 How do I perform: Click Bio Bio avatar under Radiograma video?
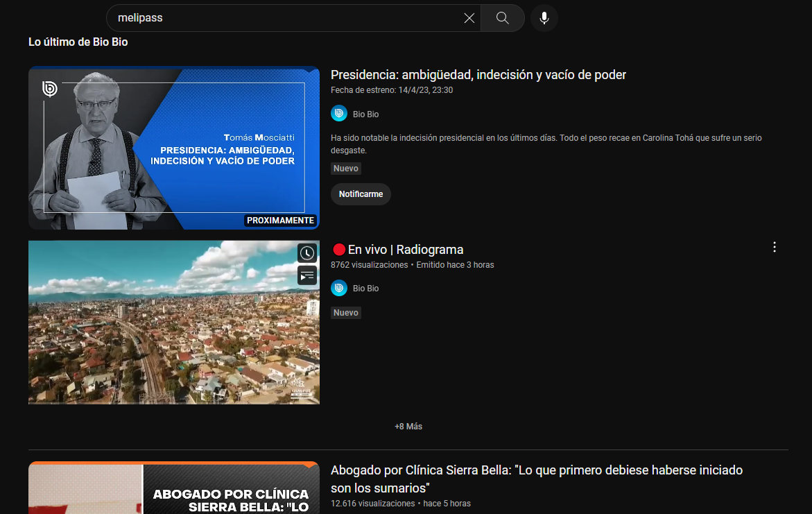[x=339, y=288]
